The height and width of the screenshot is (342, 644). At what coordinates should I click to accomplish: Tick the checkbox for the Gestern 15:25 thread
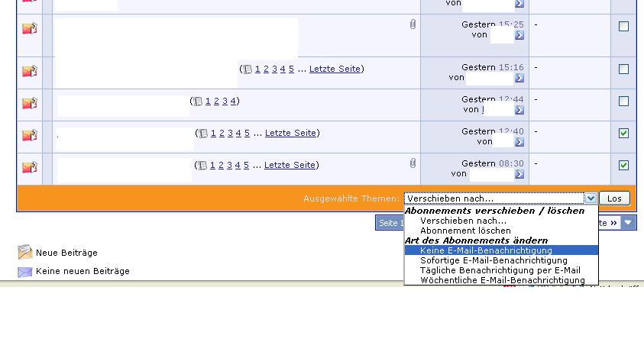click(x=623, y=26)
